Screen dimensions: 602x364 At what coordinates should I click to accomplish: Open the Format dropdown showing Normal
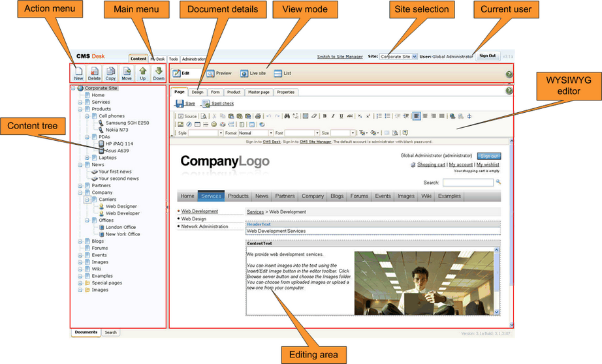tap(256, 133)
